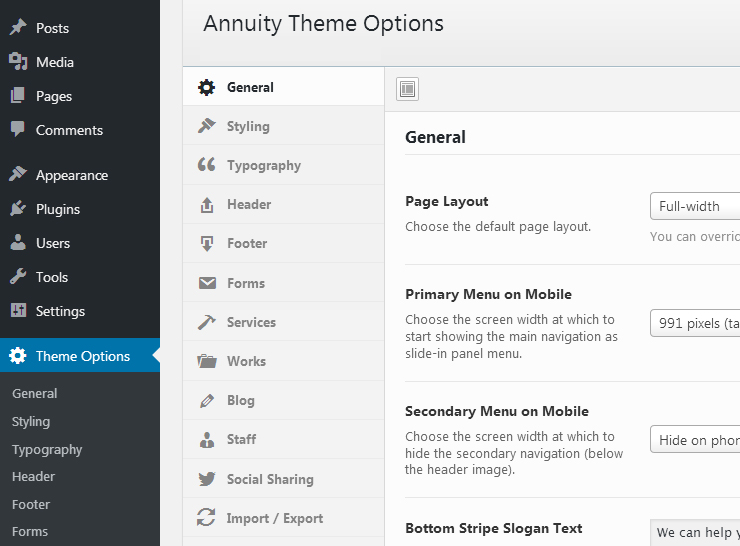Click the General tab gear icon
740x546 pixels.
click(206, 87)
